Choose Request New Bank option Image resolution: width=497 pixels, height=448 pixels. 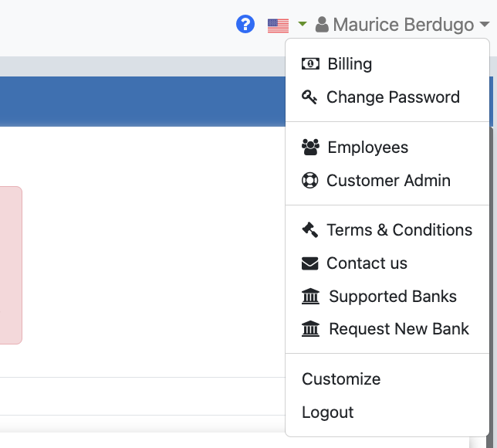click(x=398, y=329)
